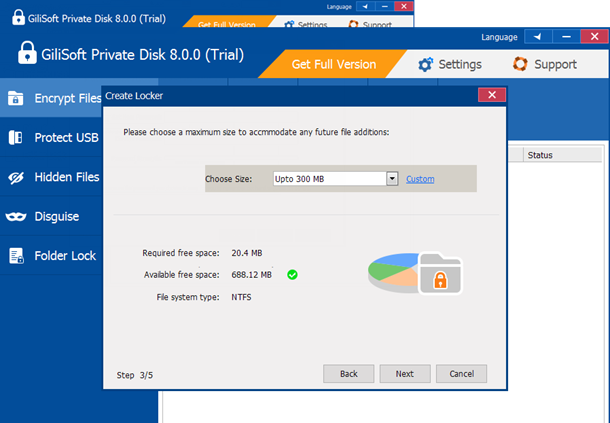The image size is (610, 423).
Task: Open the Choose Size dropdown arrow
Action: click(392, 179)
